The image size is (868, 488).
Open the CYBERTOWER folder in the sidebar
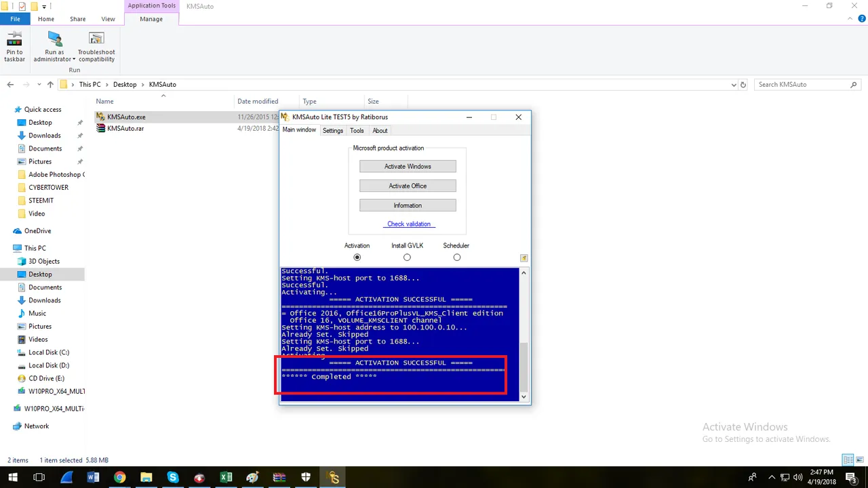(x=50, y=187)
